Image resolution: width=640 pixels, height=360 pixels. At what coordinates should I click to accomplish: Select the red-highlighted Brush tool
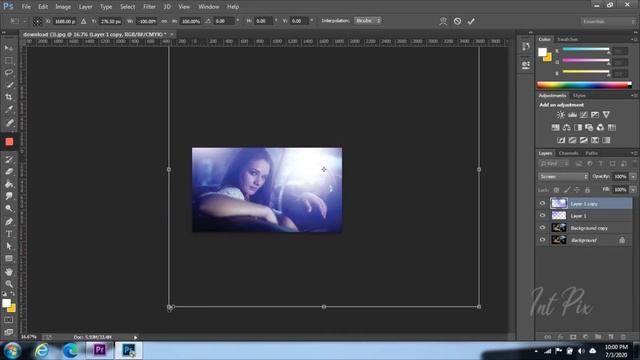(9, 142)
